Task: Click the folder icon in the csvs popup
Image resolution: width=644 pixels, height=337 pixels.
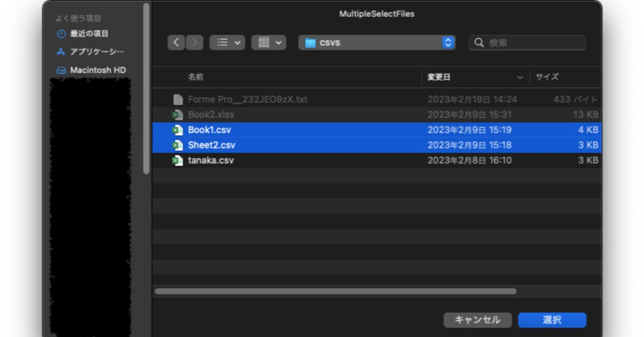Action: (310, 43)
